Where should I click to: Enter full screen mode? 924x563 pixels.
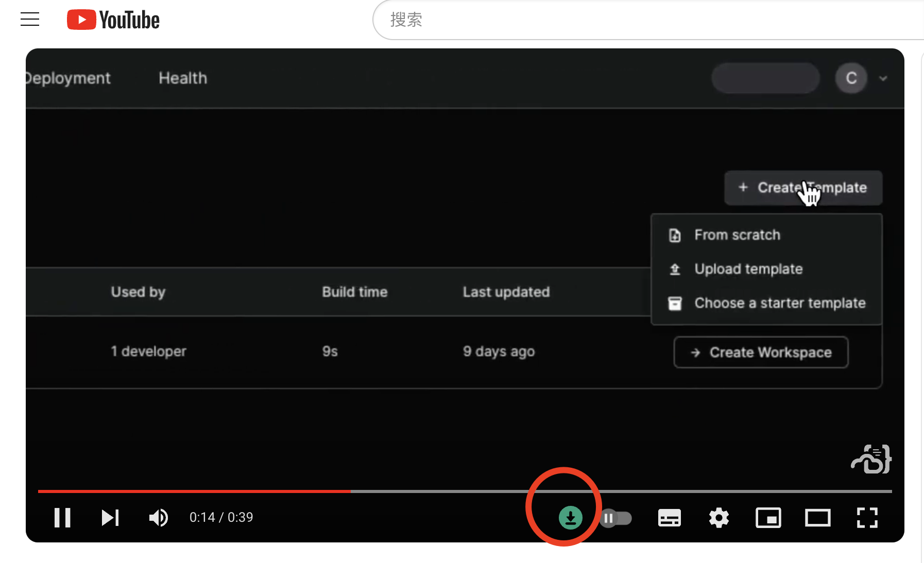point(867,518)
